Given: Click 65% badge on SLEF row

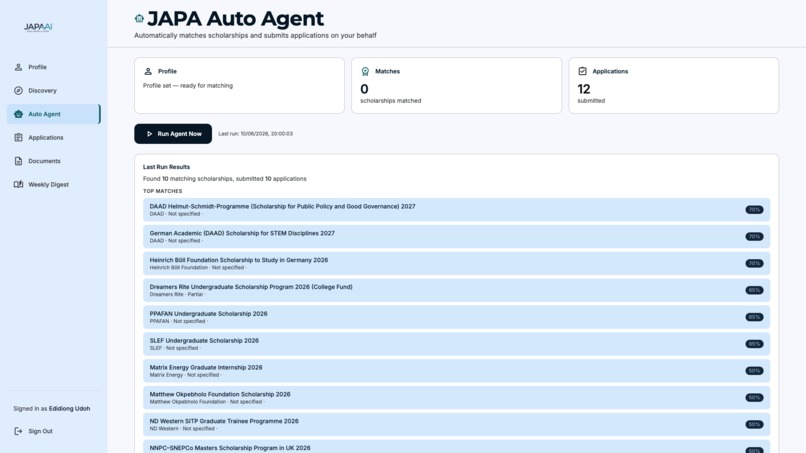Looking at the screenshot, I should (754, 344).
